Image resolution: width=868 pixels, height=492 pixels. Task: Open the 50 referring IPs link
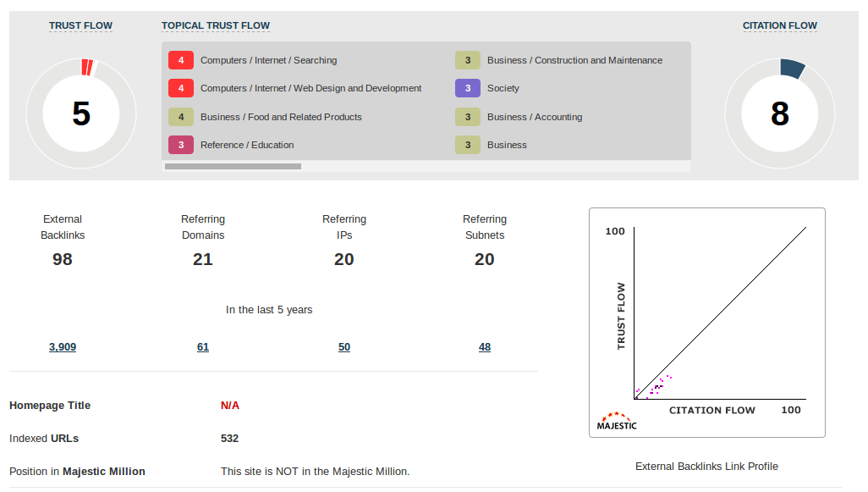pyautogui.click(x=344, y=347)
